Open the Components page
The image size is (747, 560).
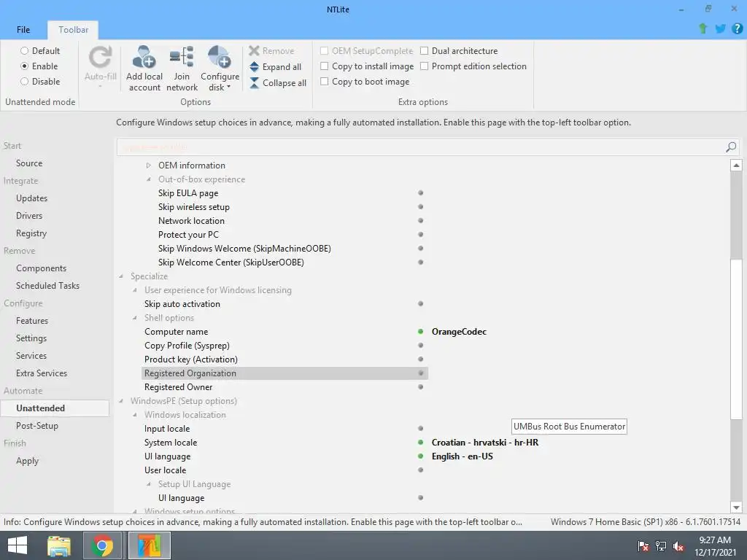(41, 268)
